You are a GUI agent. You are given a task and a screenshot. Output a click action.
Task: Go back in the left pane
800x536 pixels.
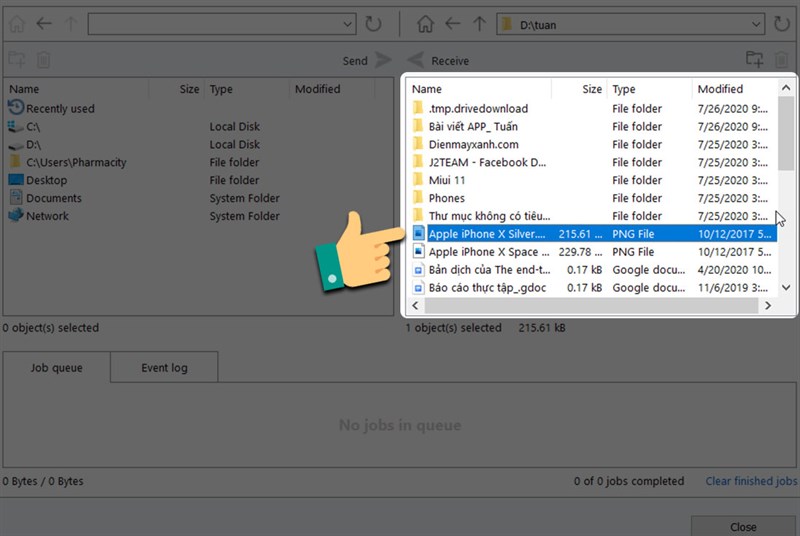coord(44,23)
